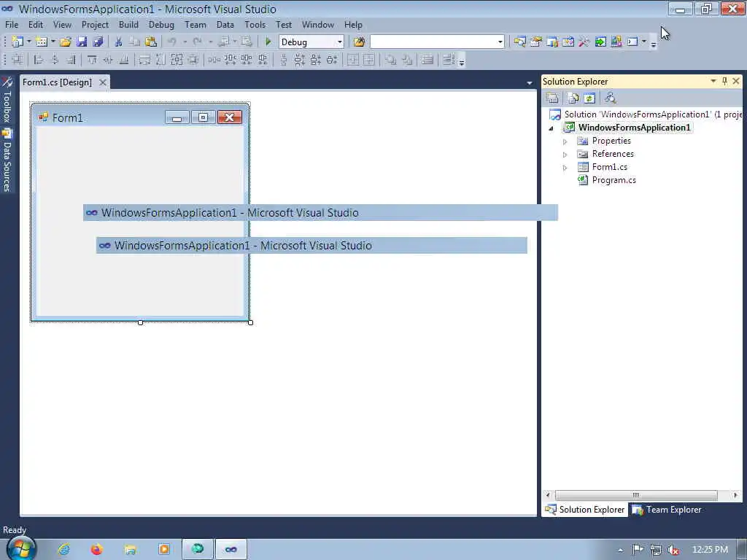Click the Properties icon in the Solution Explorer toolbar
The width and height of the screenshot is (747, 560).
[x=552, y=98]
